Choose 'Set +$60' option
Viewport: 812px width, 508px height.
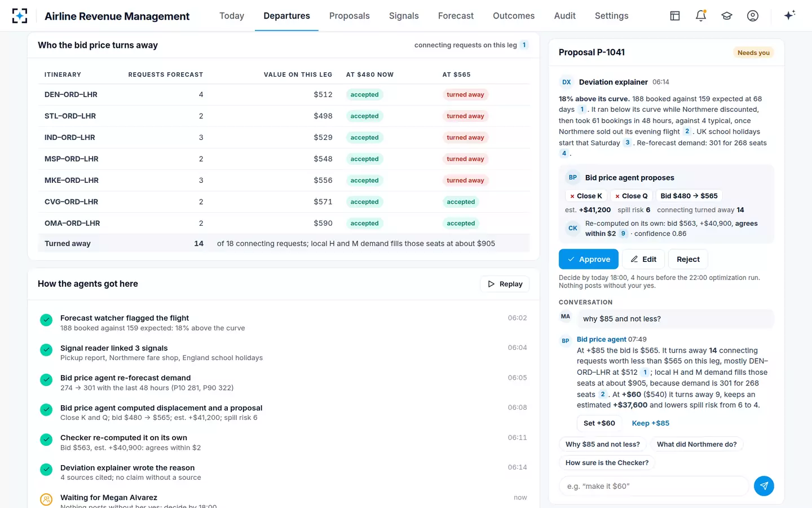tap(599, 423)
